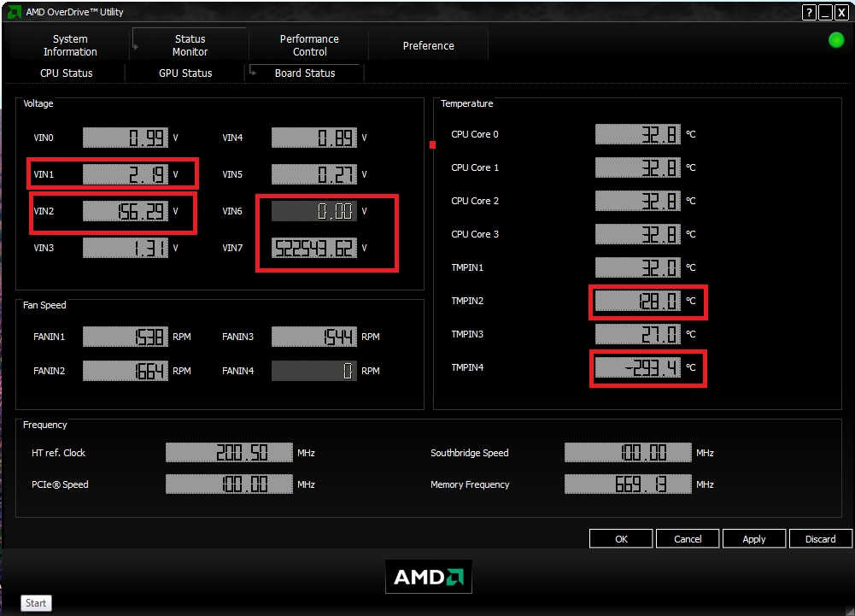This screenshot has height=616, width=855.
Task: Click the Cancel button
Action: point(688,538)
